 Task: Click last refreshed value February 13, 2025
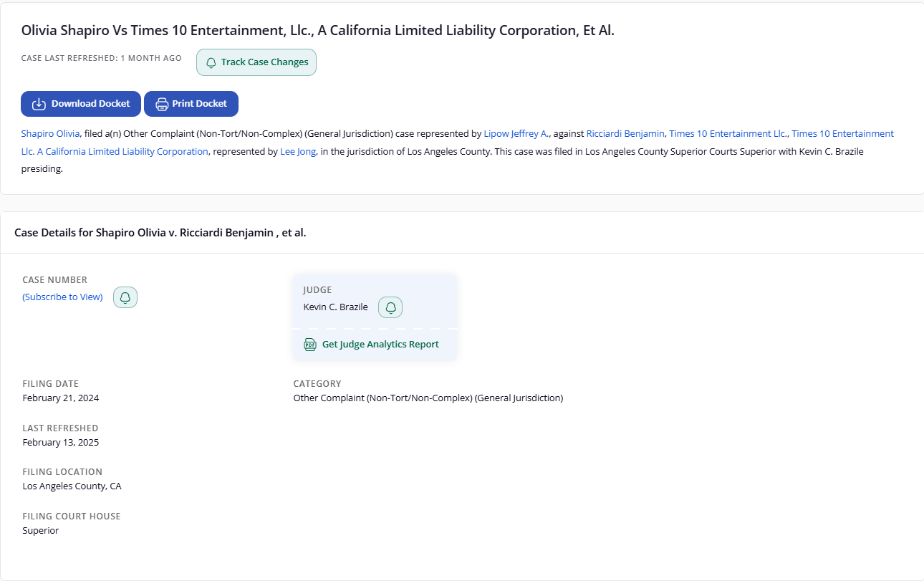tap(61, 443)
